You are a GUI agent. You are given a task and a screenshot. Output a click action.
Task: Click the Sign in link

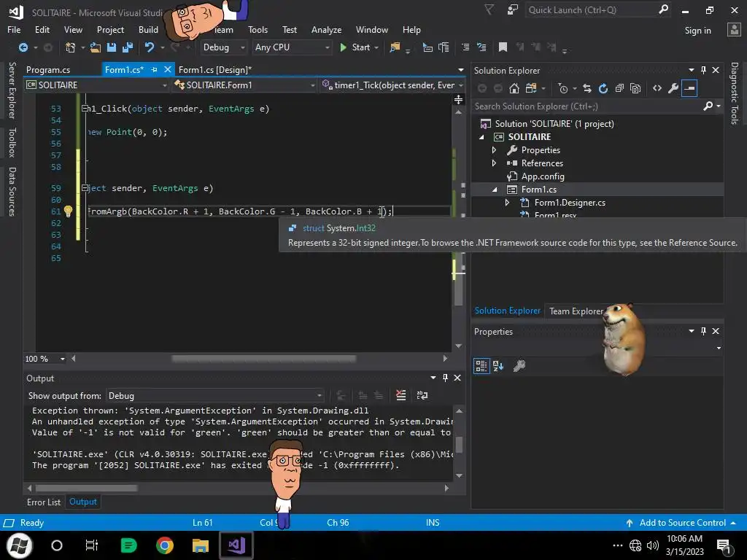point(697,30)
